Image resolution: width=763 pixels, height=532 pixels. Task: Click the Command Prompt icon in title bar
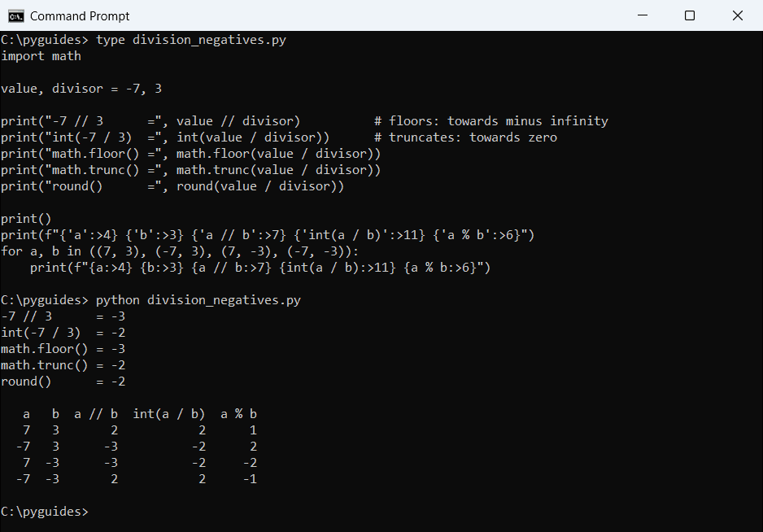pyautogui.click(x=15, y=16)
